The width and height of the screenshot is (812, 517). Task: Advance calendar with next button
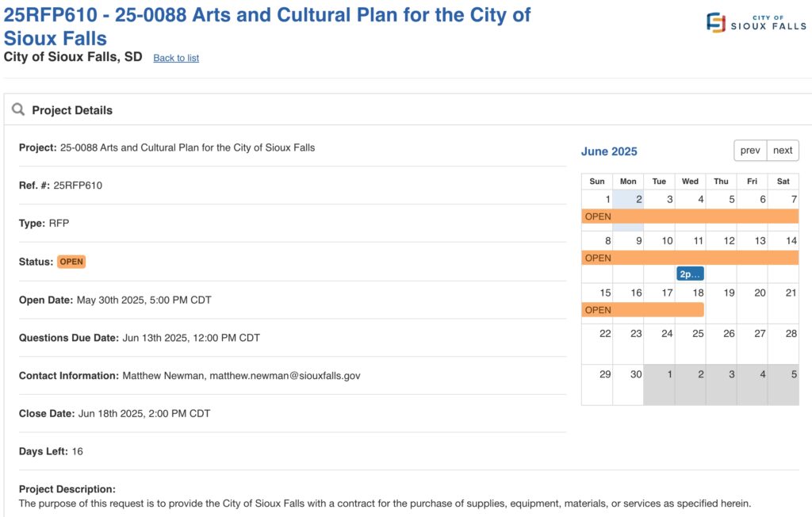pyautogui.click(x=783, y=150)
